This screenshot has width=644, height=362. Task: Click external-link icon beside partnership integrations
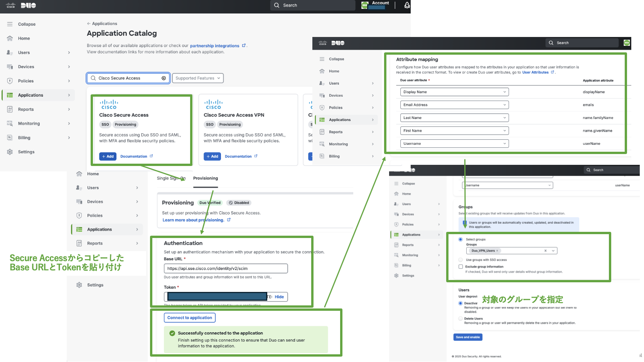click(x=244, y=45)
